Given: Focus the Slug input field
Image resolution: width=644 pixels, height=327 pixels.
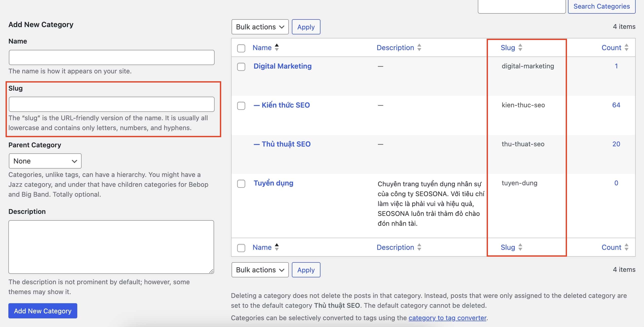Looking at the screenshot, I should click(x=111, y=104).
